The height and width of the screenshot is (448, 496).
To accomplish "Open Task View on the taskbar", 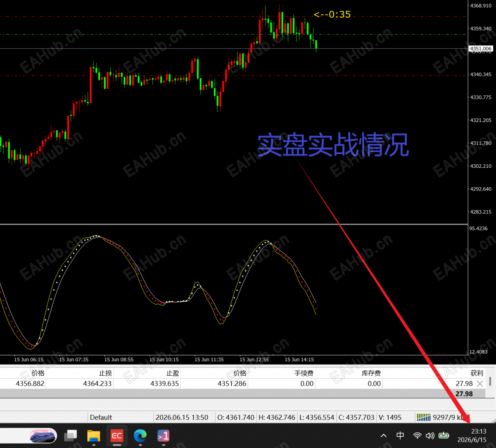I will click(x=71, y=435).
